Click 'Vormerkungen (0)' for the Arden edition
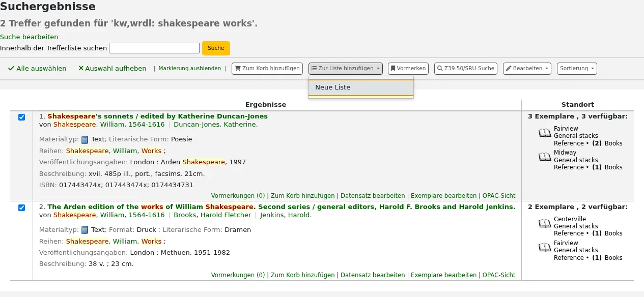Viewport: 644px width, 297px height. point(238,275)
